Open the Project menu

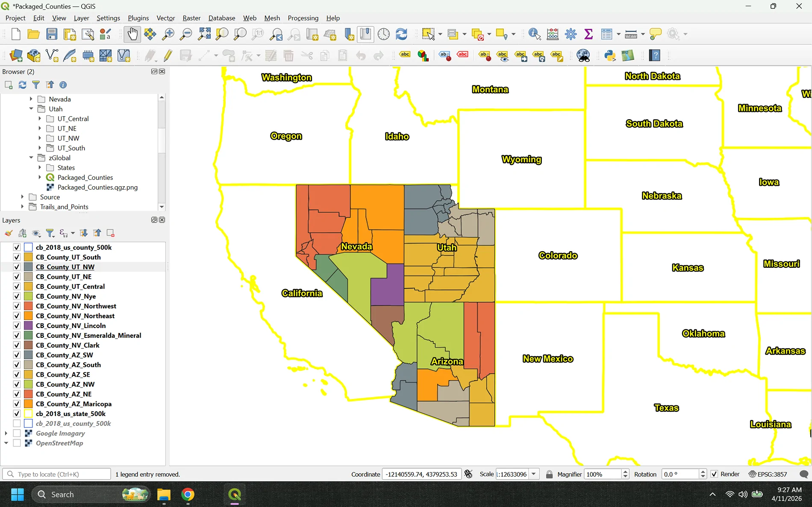coord(15,18)
